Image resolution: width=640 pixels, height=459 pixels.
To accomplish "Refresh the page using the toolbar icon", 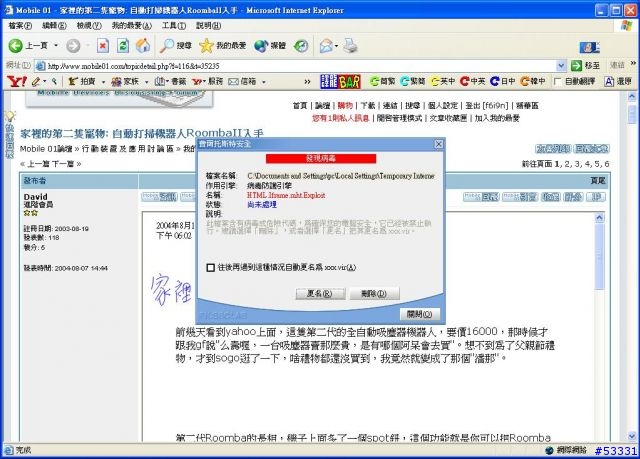I will (x=123, y=46).
